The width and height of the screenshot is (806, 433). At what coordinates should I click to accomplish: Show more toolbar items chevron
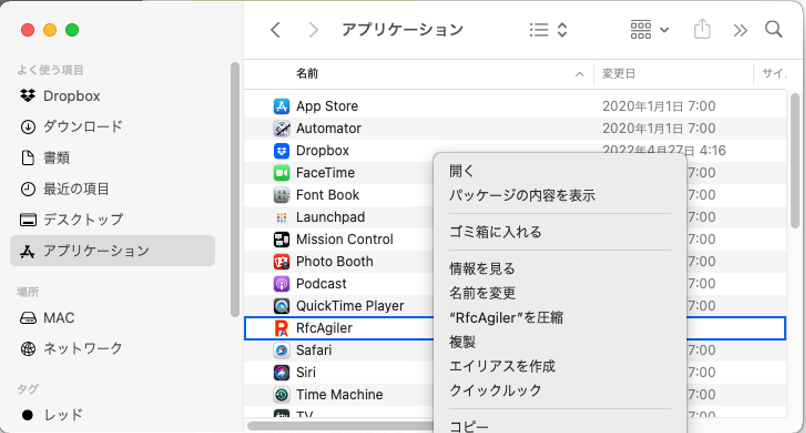[x=740, y=30]
